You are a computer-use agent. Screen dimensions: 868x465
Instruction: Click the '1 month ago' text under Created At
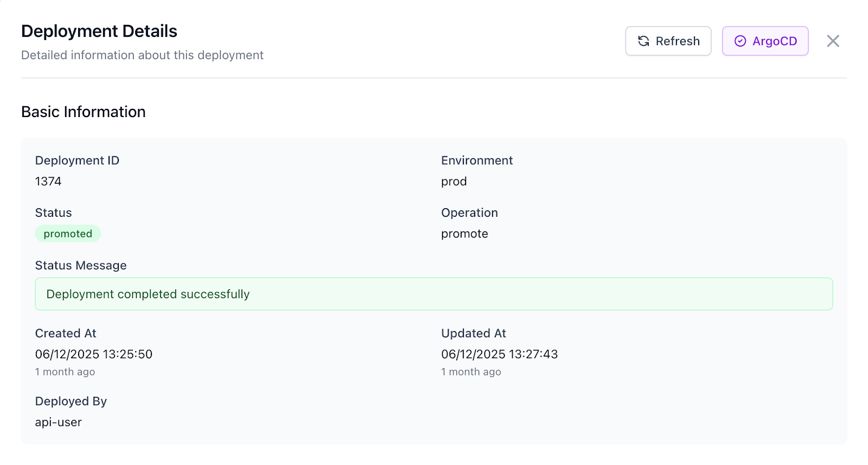point(65,372)
